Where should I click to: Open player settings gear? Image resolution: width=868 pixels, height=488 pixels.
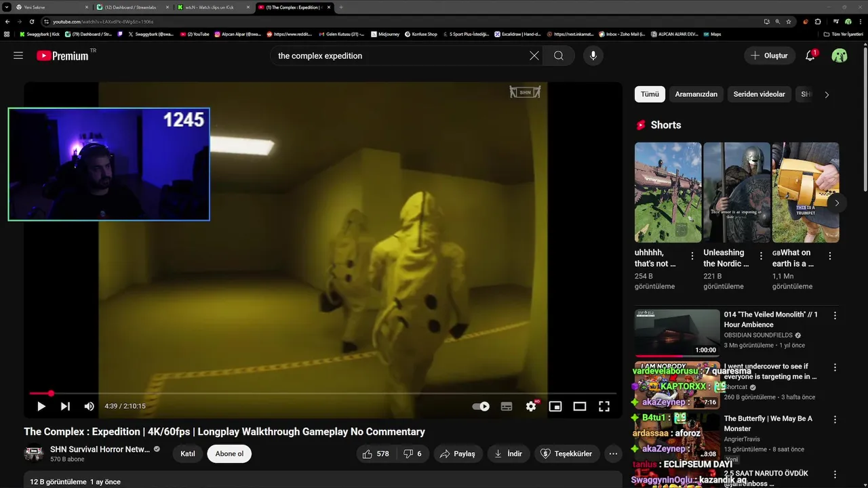531,406
